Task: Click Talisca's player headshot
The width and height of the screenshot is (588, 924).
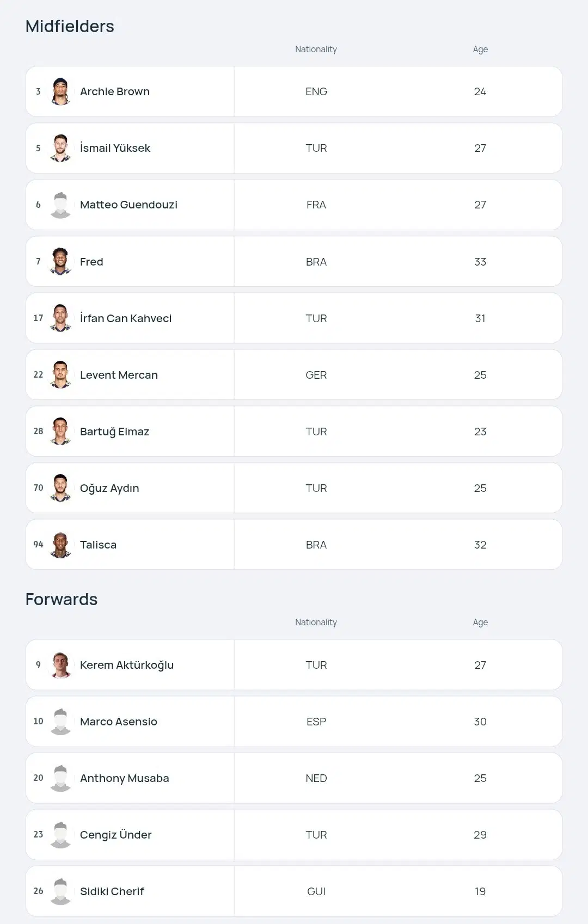Action: click(60, 545)
